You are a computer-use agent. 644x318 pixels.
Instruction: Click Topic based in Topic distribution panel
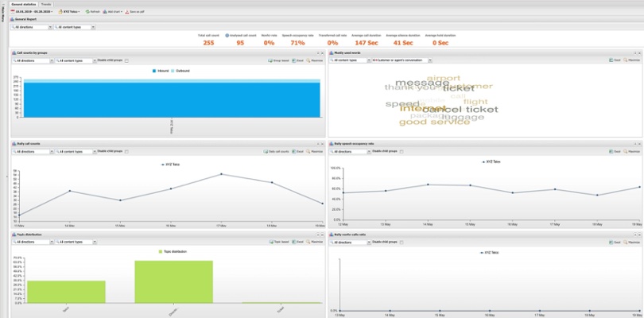pos(279,242)
